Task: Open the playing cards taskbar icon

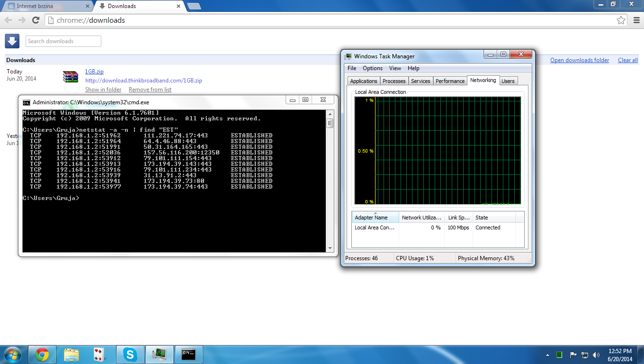Action: (x=99, y=355)
